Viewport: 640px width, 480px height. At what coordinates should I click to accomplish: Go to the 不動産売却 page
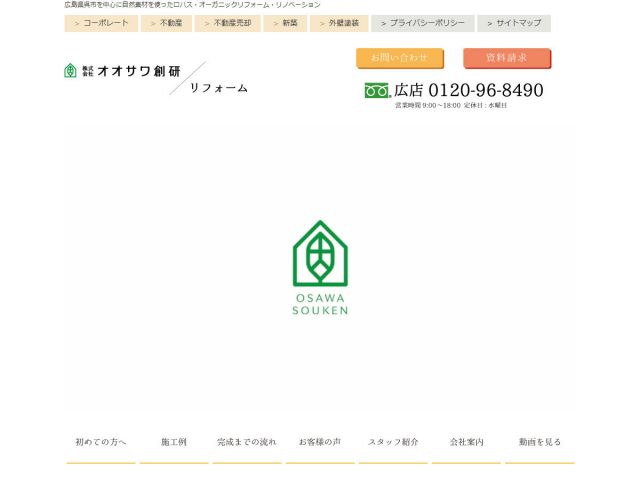point(227,23)
